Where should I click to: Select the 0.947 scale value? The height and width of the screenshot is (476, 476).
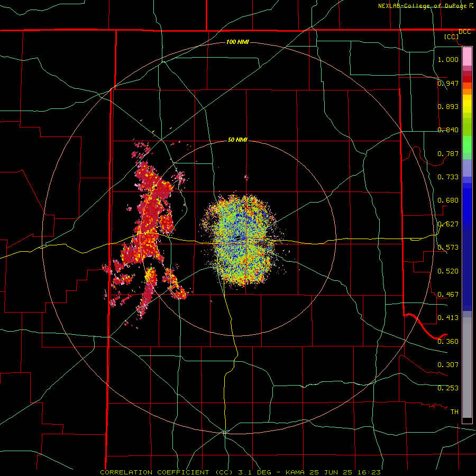click(x=448, y=83)
